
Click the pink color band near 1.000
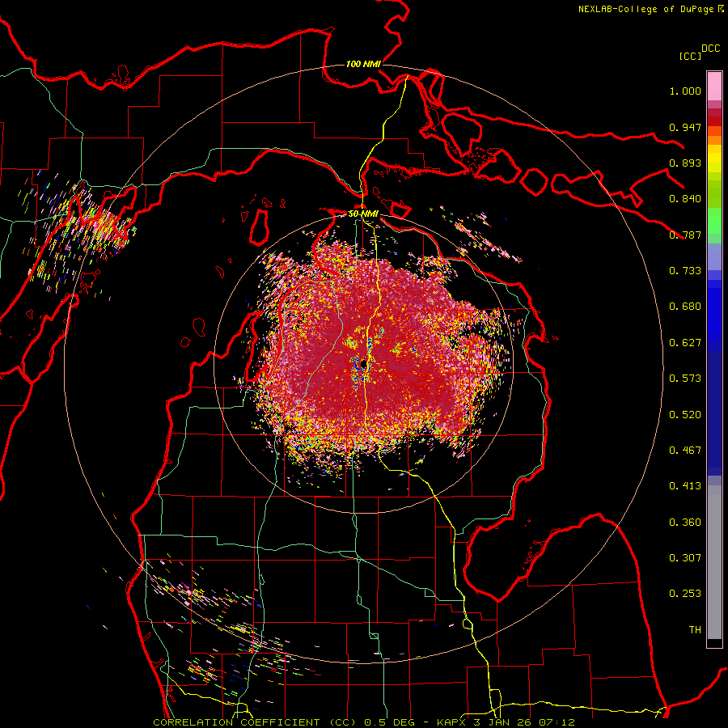[x=714, y=87]
